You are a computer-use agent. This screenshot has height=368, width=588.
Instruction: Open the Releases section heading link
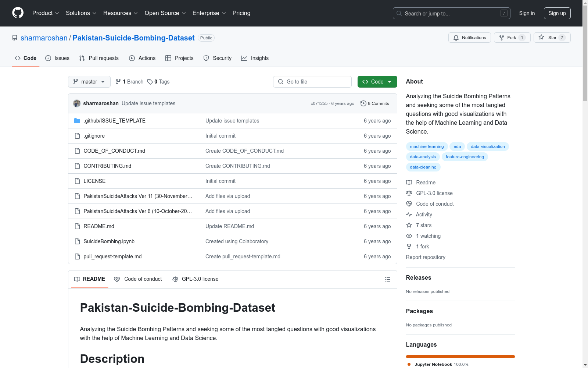point(419,277)
